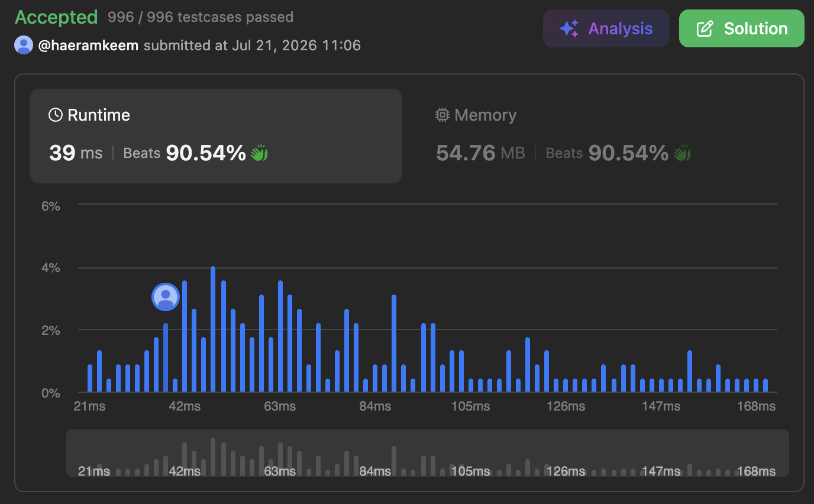The width and height of the screenshot is (814, 504).
Task: Click the 54.76 MB memory value
Action: point(480,153)
